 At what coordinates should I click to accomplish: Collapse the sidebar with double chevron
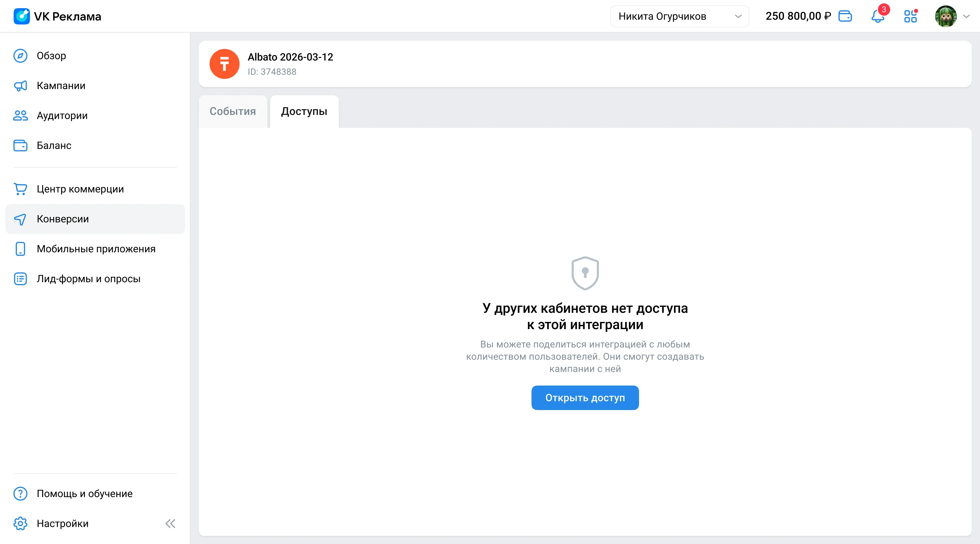170,523
